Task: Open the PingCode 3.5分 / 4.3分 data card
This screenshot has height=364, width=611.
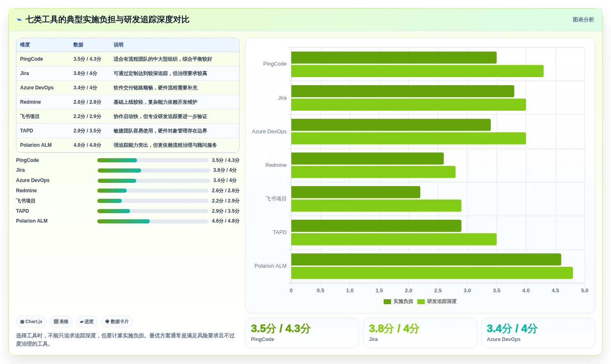Action: (302, 333)
